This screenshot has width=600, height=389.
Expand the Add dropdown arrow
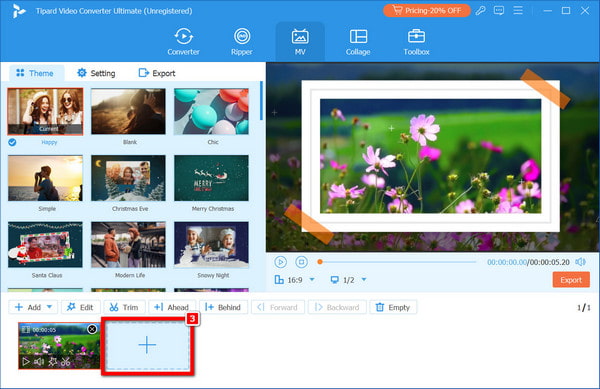coord(50,307)
